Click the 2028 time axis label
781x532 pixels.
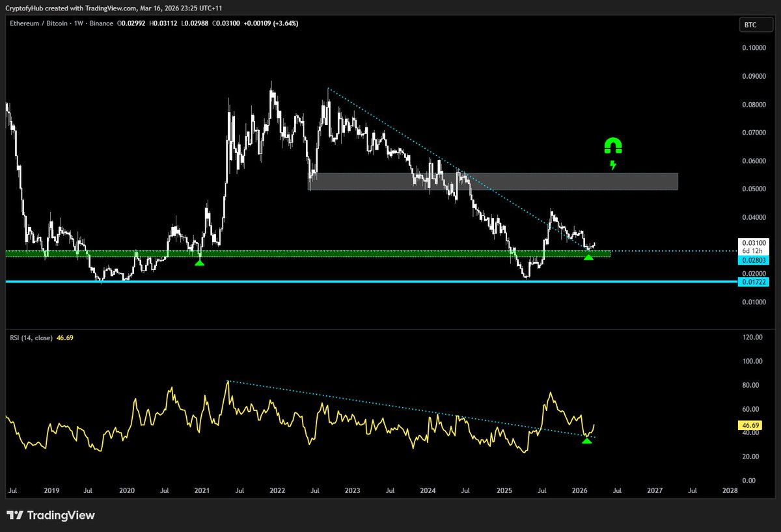[730, 492]
